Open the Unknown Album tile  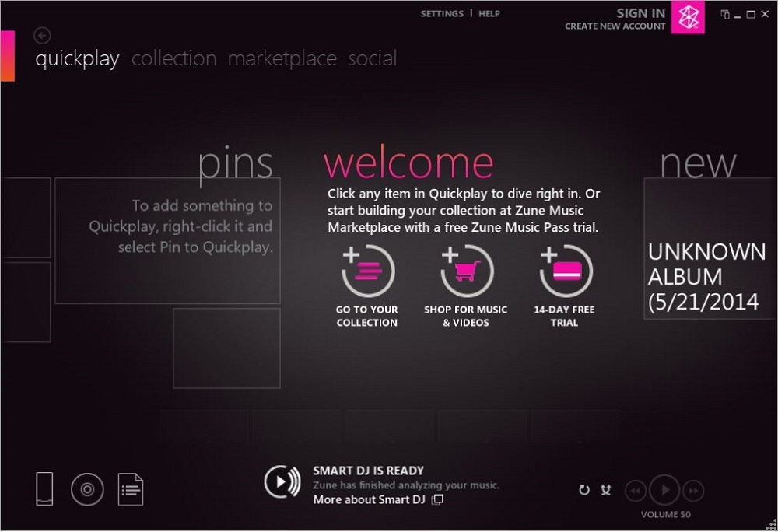(x=710, y=248)
